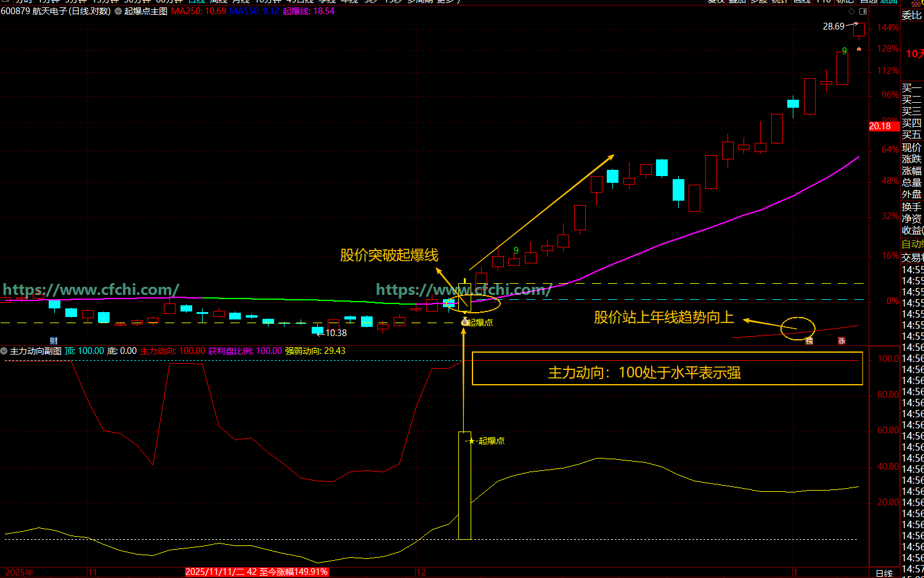This screenshot has width=924, height=578.
Task: Click the 起爆线: 18.54 indicator value
Action: point(309,11)
